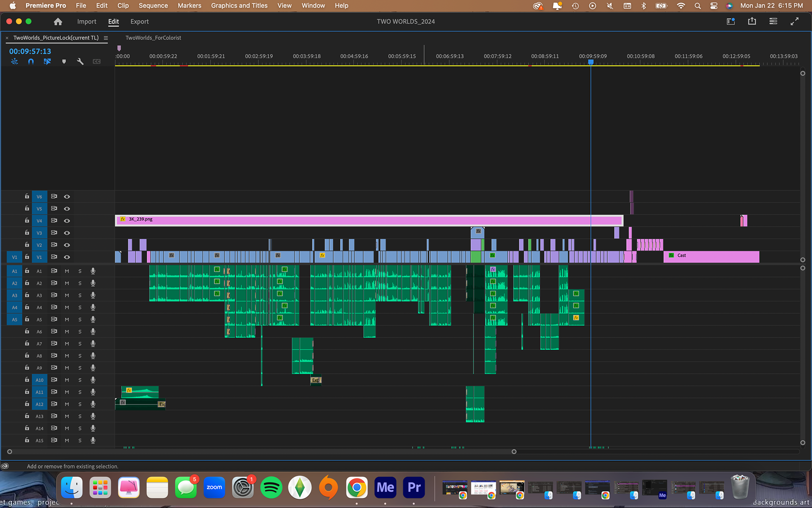
Task: Switch to TwoWorlds_ForColorist sequence tab
Action: [x=153, y=38]
